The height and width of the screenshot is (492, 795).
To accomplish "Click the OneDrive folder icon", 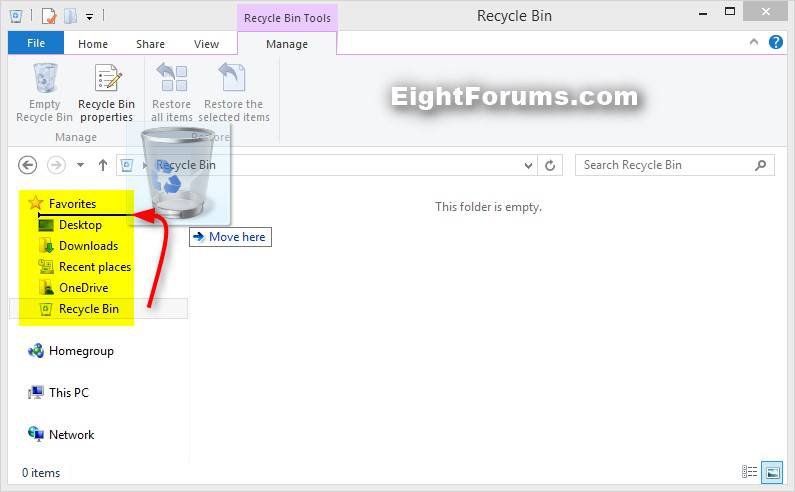I will 46,288.
